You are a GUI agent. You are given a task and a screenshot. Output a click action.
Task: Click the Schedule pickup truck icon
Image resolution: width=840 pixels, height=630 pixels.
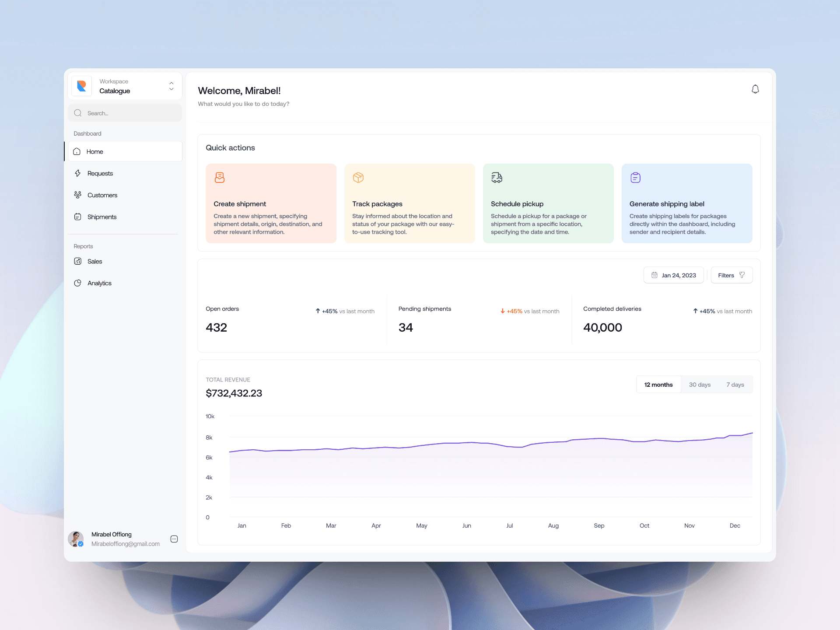click(x=497, y=177)
